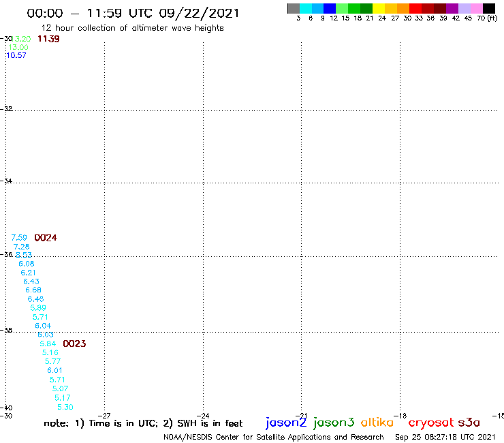This screenshot has height=443, width=504.
Task: Click the wave height value 6.08
Action: [27, 264]
